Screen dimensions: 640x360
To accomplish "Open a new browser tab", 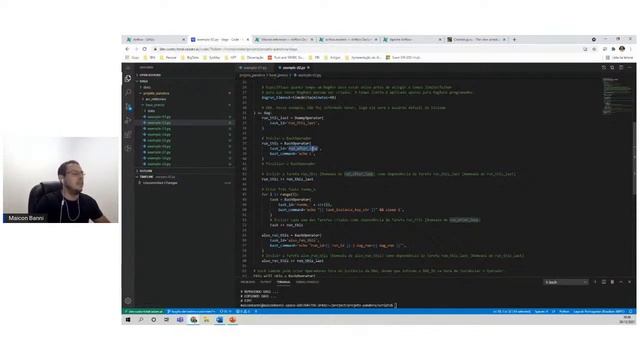I will click(x=514, y=40).
